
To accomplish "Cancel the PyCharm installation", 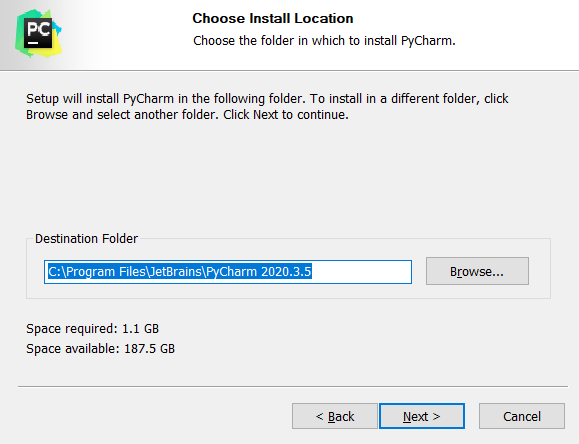I will (522, 416).
